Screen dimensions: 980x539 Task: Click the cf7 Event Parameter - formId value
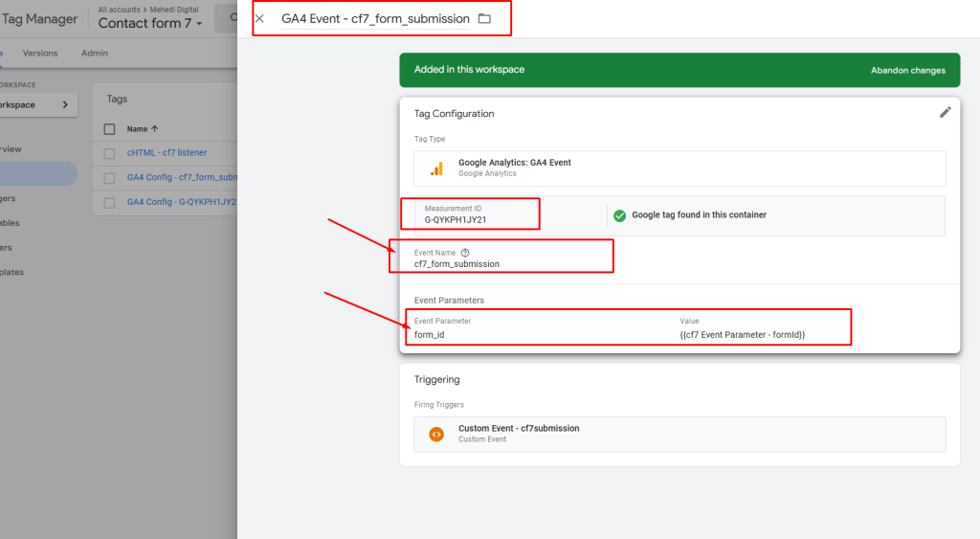click(743, 334)
